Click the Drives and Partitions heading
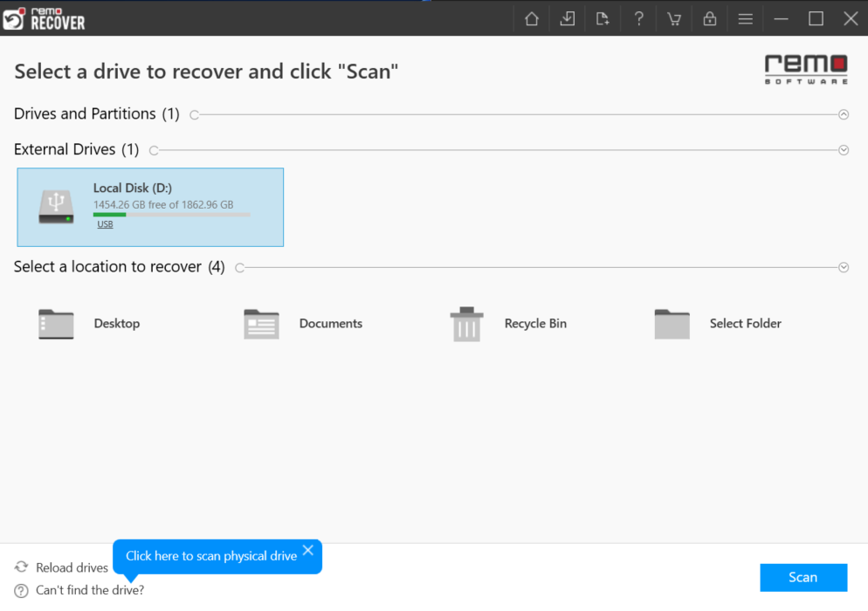This screenshot has width=868, height=611. pyautogui.click(x=97, y=113)
